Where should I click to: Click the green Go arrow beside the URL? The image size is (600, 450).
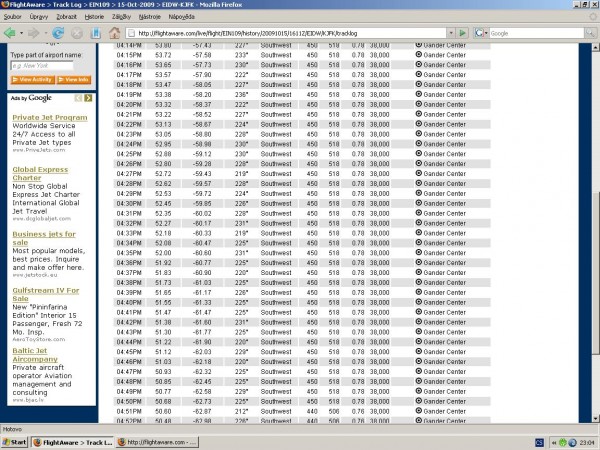463,33
